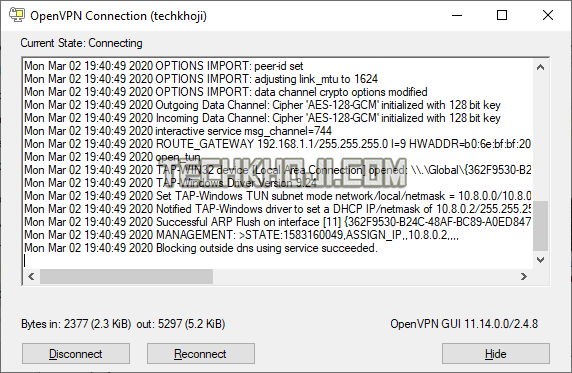The width and height of the screenshot is (572, 373).
Task: Click the log's scroll down arrow
Action: coord(540,260)
